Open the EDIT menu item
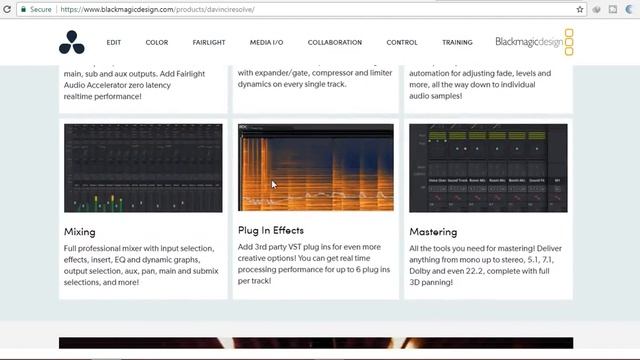 (x=113, y=42)
